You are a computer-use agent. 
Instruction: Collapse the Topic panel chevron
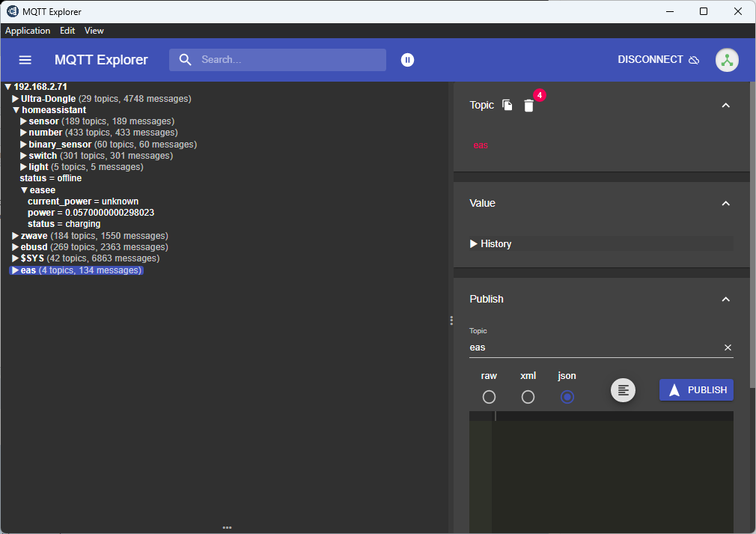coord(725,106)
